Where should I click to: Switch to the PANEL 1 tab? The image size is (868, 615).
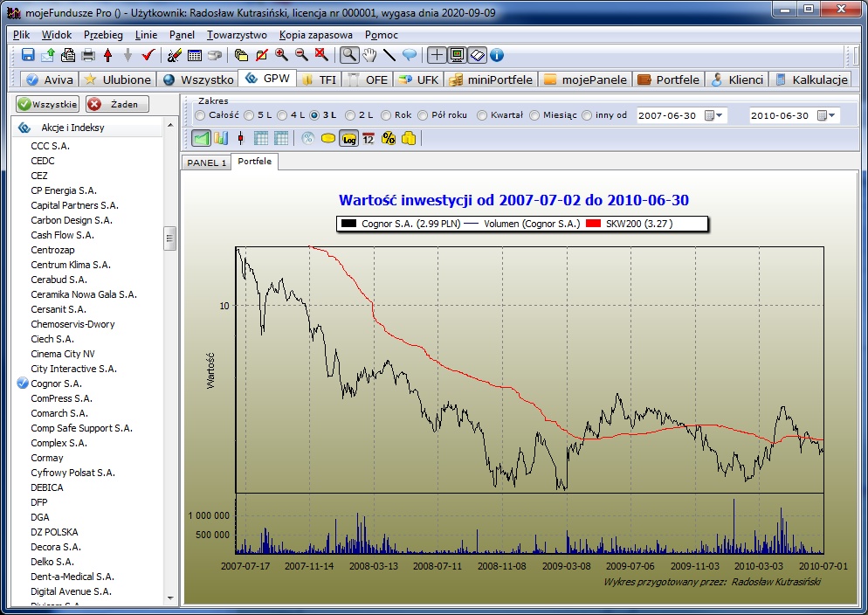[206, 162]
